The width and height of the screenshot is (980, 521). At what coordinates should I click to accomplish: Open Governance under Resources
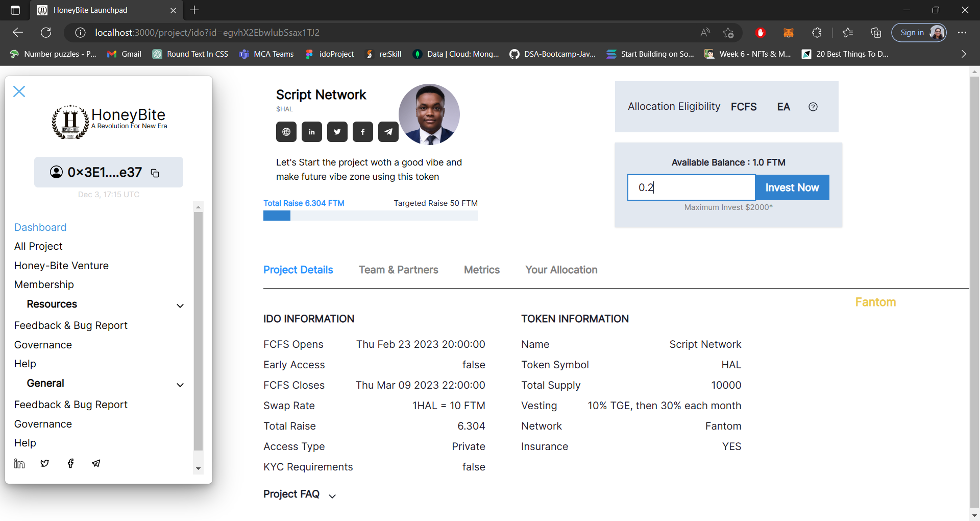43,345
